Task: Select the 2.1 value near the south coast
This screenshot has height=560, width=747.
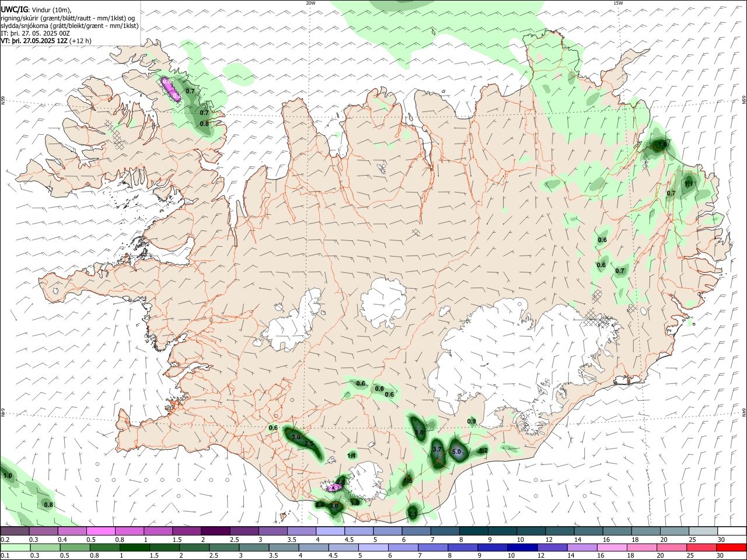Action: click(x=413, y=514)
